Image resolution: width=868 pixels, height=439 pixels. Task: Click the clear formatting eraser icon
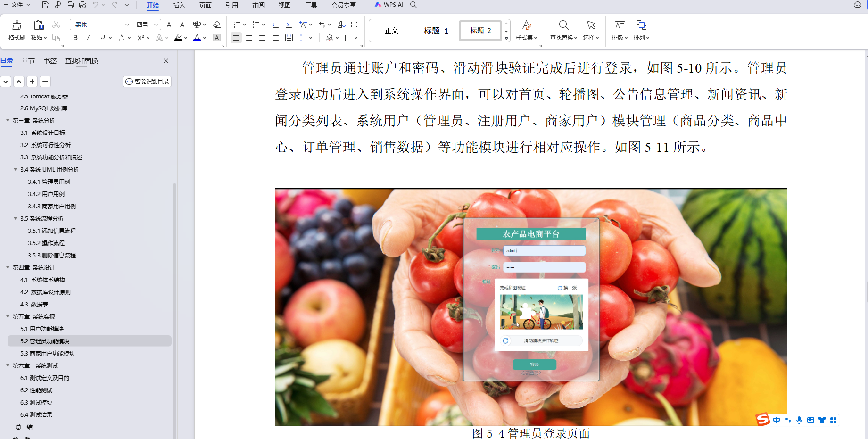click(x=216, y=25)
